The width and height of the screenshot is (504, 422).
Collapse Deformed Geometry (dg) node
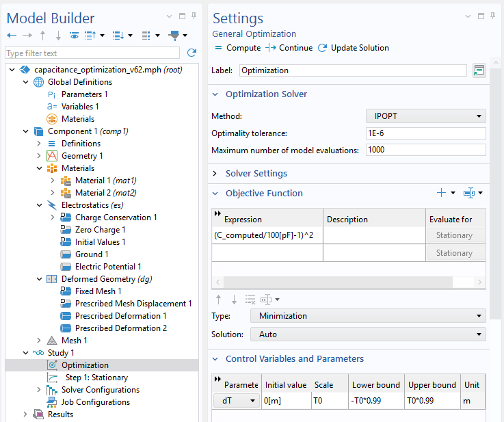pyautogui.click(x=39, y=279)
